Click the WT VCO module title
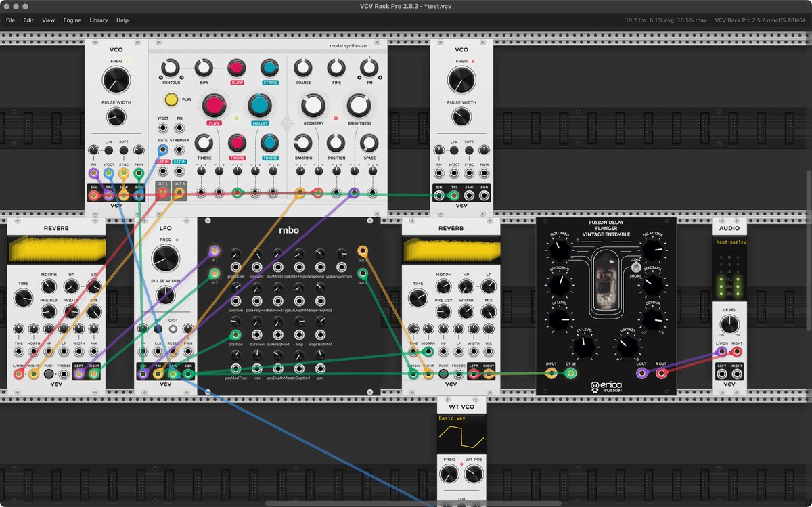Screen dimensions: 812x507 (x=461, y=407)
